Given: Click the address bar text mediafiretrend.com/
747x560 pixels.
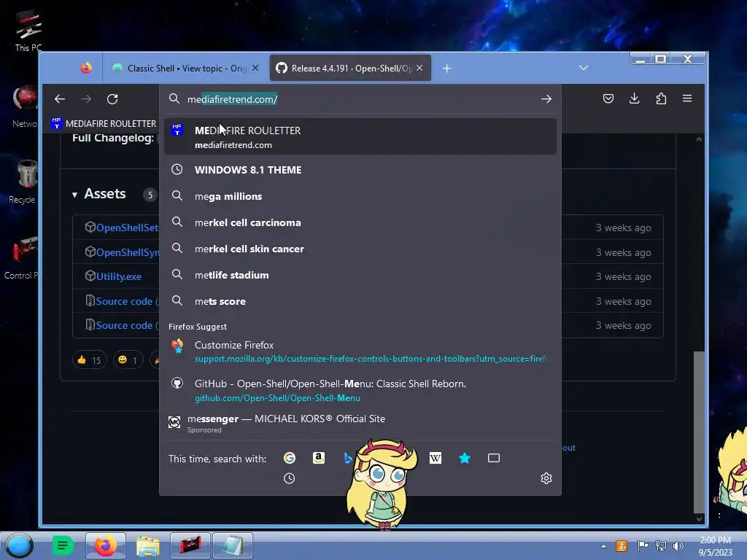Looking at the screenshot, I should tap(233, 99).
